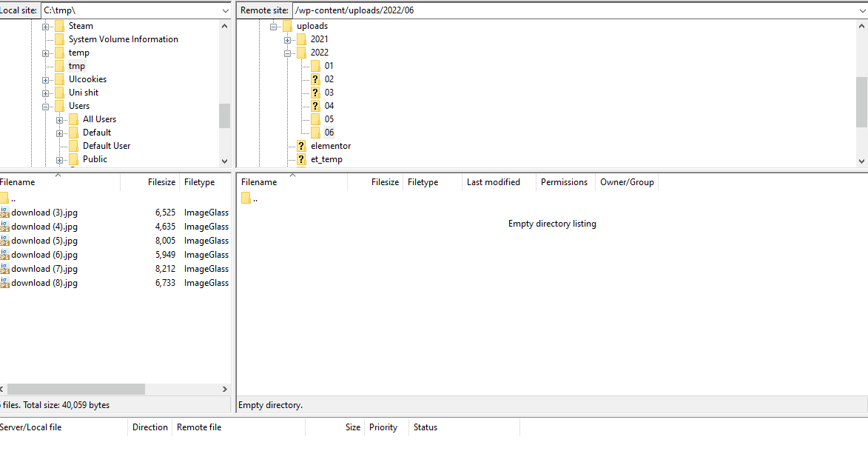
Task: Click the local file list scroll-right arrow
Action: click(224, 390)
